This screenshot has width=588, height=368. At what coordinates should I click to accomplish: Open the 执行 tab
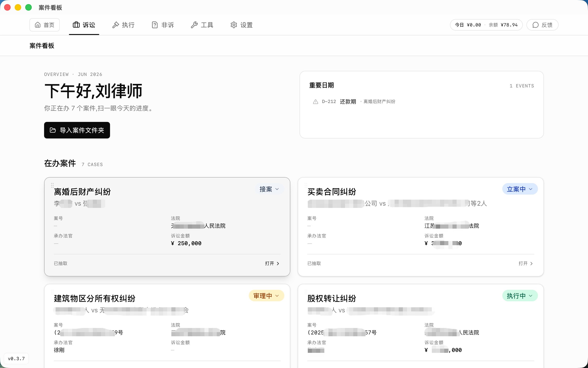coord(123,25)
